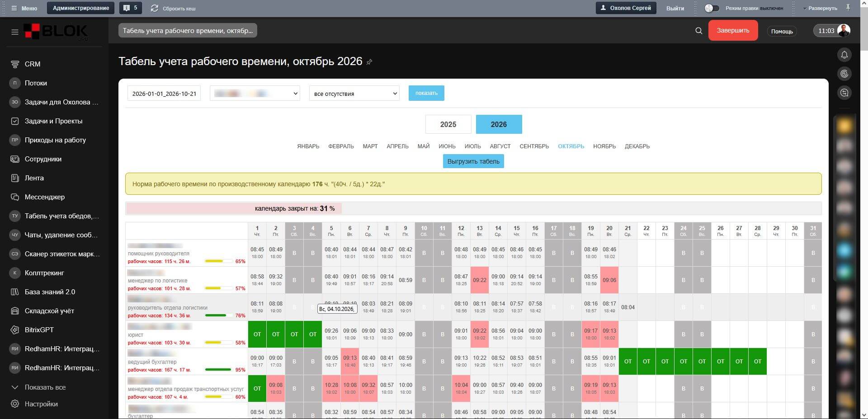Toggle the sidebar hamburger next to BLOK logo

click(x=15, y=32)
